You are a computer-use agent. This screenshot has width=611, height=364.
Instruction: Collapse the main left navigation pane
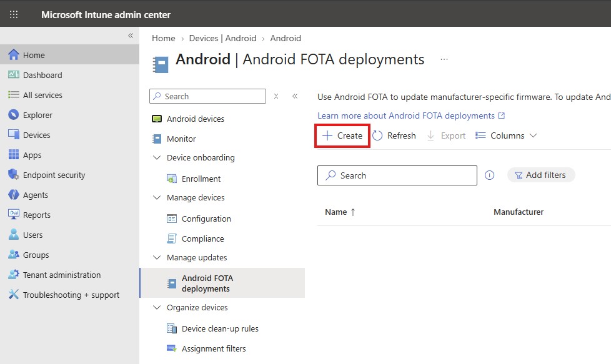click(131, 36)
